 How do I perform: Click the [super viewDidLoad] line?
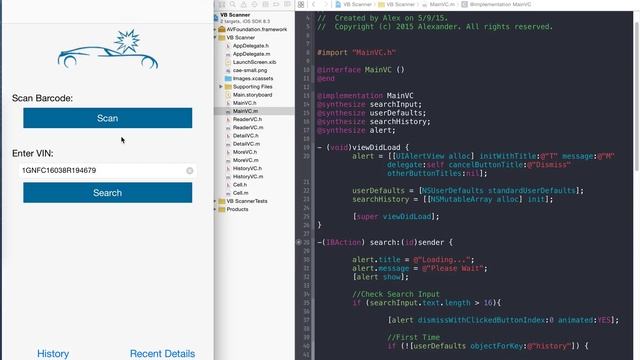click(x=396, y=217)
